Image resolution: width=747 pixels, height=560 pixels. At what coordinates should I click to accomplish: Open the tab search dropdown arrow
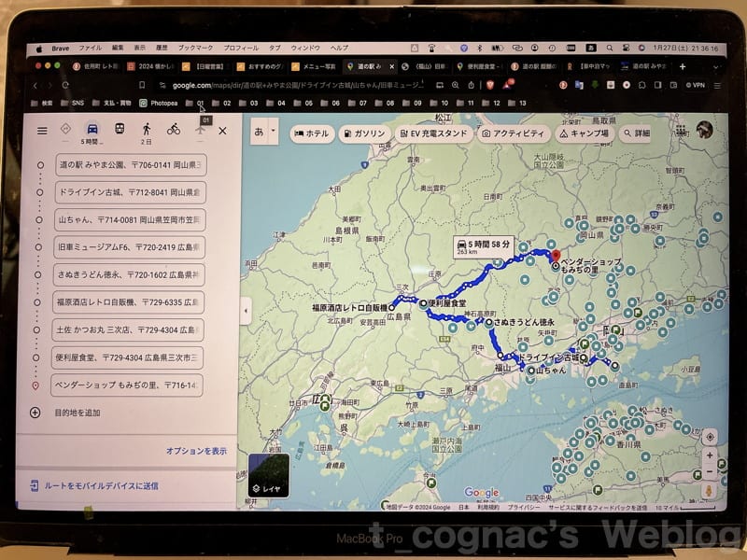point(715,67)
